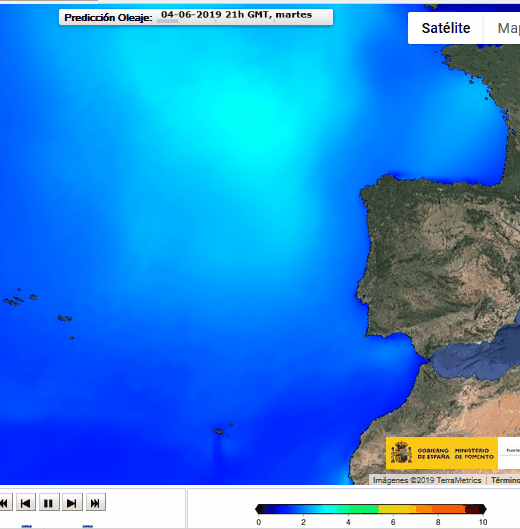
Task: Switch the base layer to Satélite
Action: click(446, 28)
